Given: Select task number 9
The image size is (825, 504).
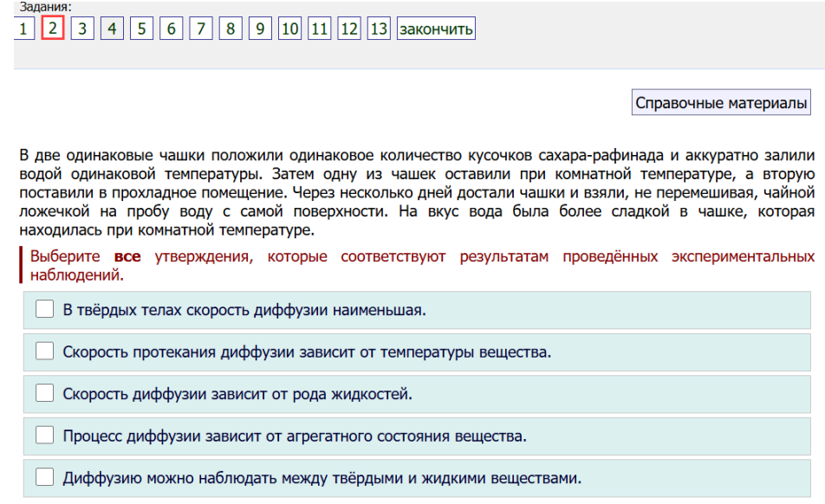Looking at the screenshot, I should tap(259, 29).
